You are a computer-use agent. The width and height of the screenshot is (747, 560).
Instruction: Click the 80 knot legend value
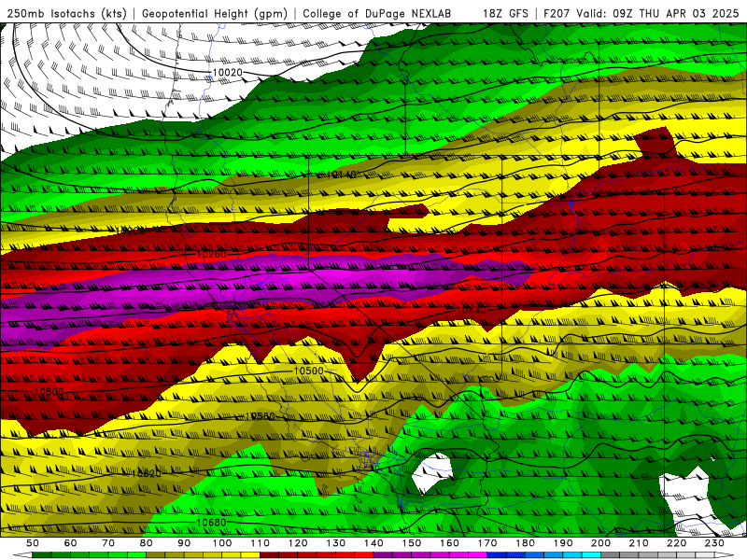click(147, 543)
